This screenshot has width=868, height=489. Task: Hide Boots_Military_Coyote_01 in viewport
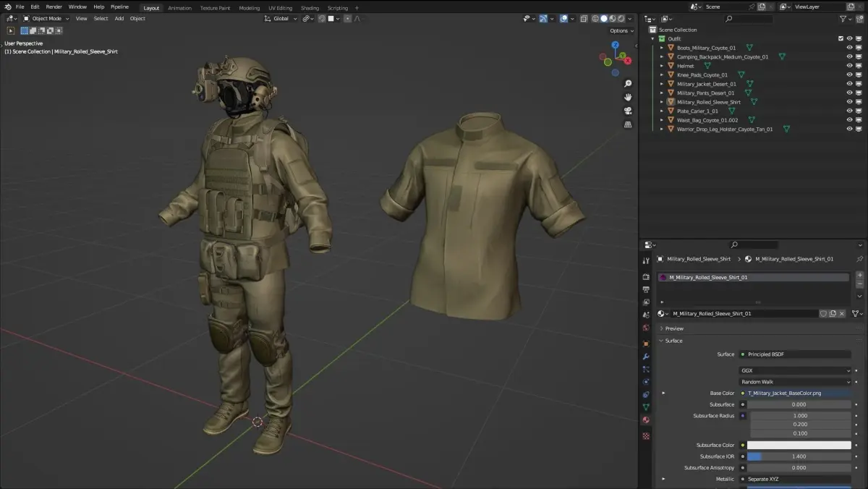point(850,48)
